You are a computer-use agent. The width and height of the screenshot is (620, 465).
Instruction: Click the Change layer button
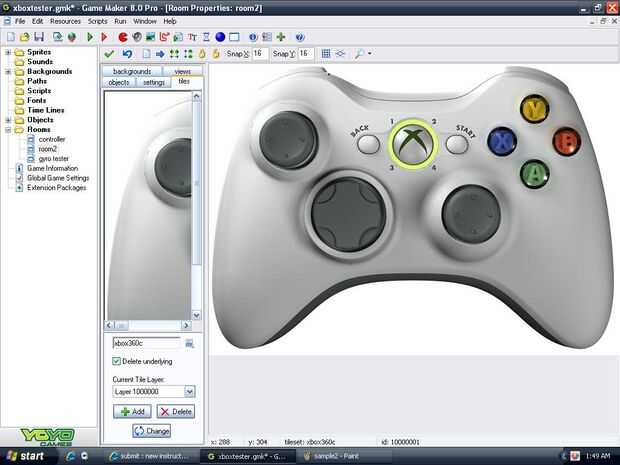152,431
